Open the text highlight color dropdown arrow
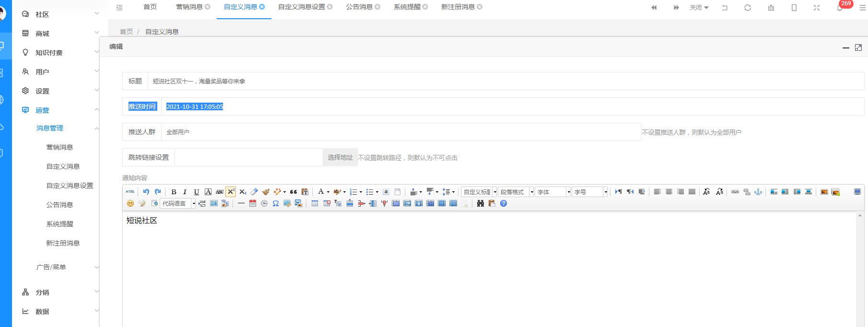The width and height of the screenshot is (868, 327). [x=344, y=192]
